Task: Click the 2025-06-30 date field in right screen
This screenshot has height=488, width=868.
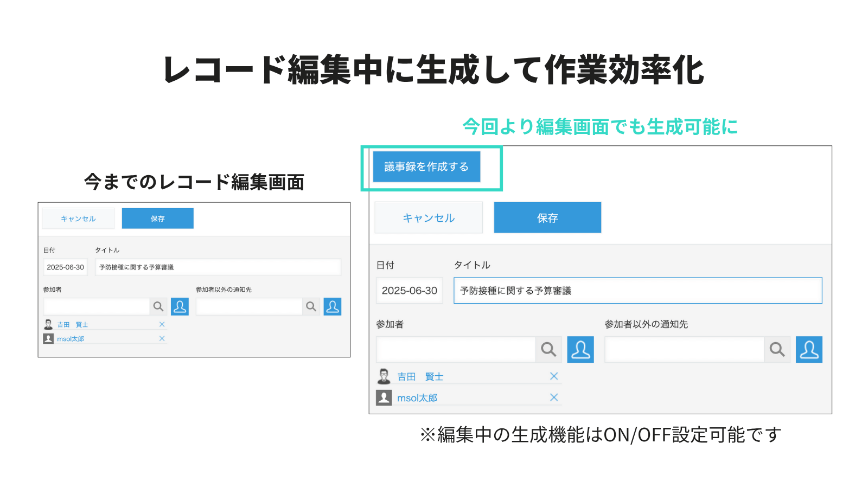Action: pos(410,291)
